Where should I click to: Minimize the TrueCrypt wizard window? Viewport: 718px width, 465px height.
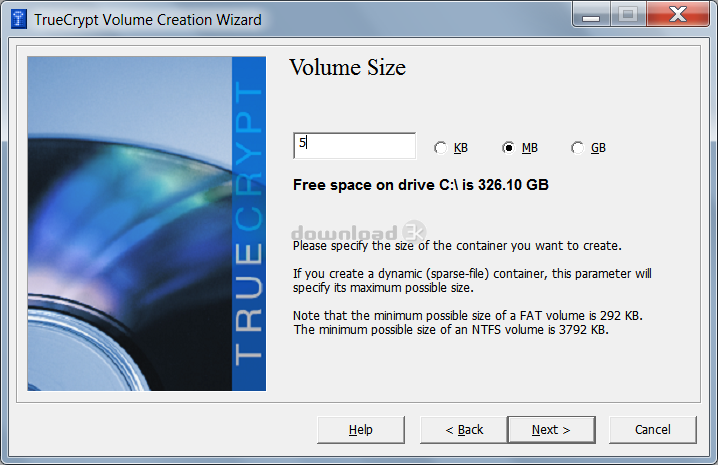pyautogui.click(x=591, y=15)
